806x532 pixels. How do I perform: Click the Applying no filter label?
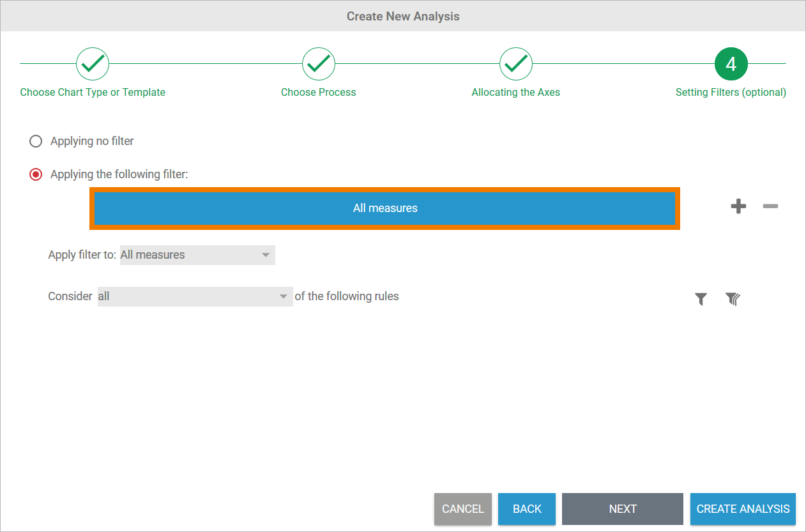point(92,141)
